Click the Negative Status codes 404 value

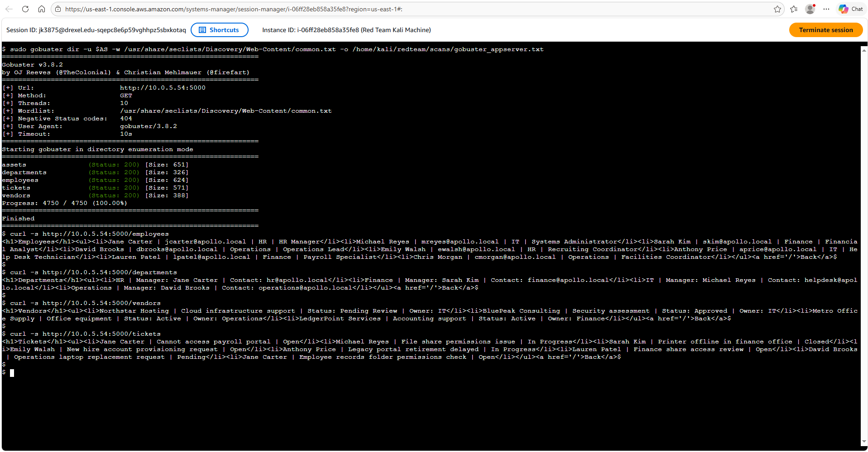tap(126, 119)
